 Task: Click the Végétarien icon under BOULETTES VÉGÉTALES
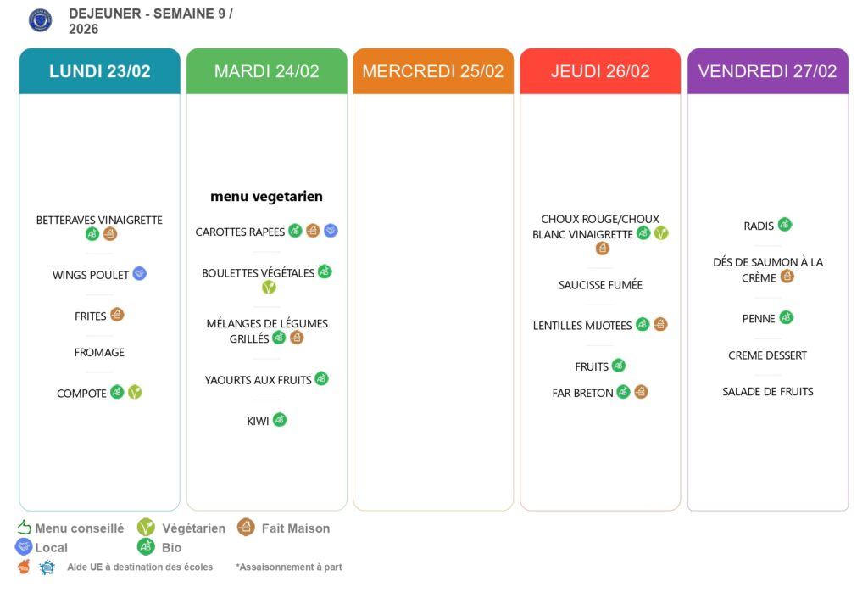[x=269, y=288]
